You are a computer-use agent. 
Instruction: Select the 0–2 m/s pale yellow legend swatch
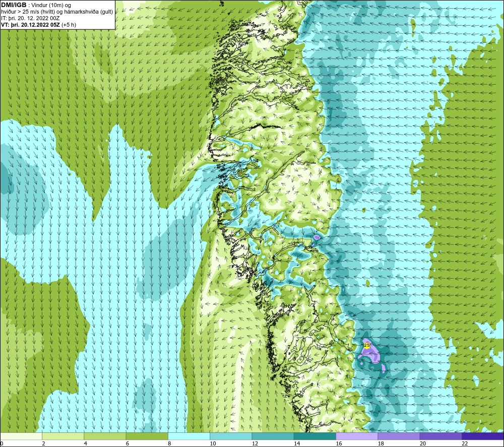click(x=21, y=436)
